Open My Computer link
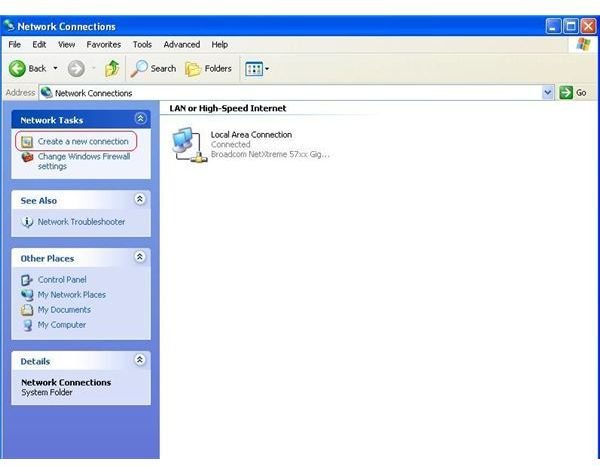600x466 pixels. click(62, 325)
